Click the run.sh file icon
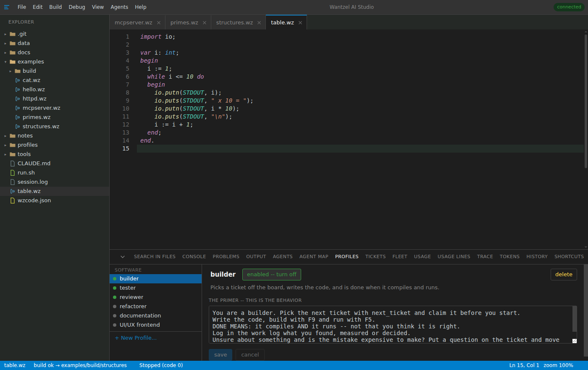The image size is (588, 370). (x=13, y=172)
